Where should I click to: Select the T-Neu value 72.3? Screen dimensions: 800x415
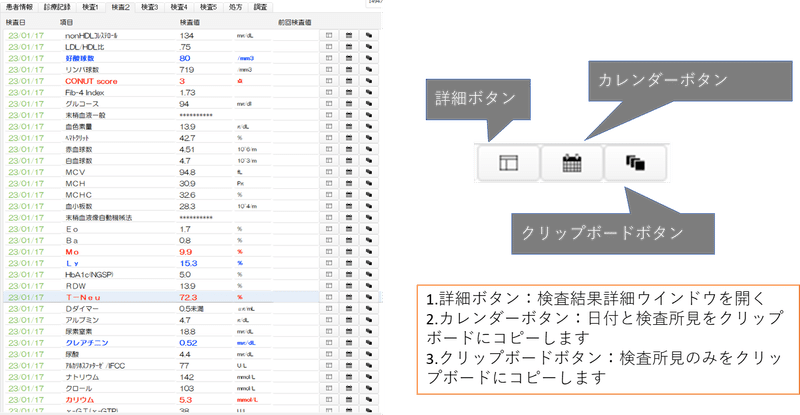(188, 297)
